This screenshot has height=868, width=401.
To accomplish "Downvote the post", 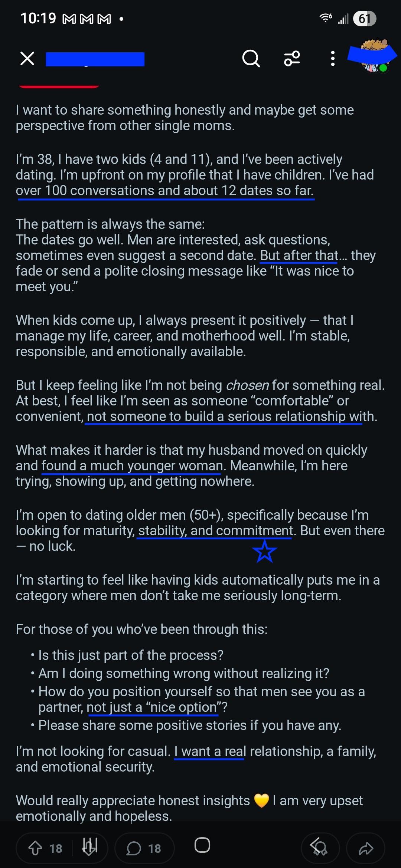I will pyautogui.click(x=90, y=848).
